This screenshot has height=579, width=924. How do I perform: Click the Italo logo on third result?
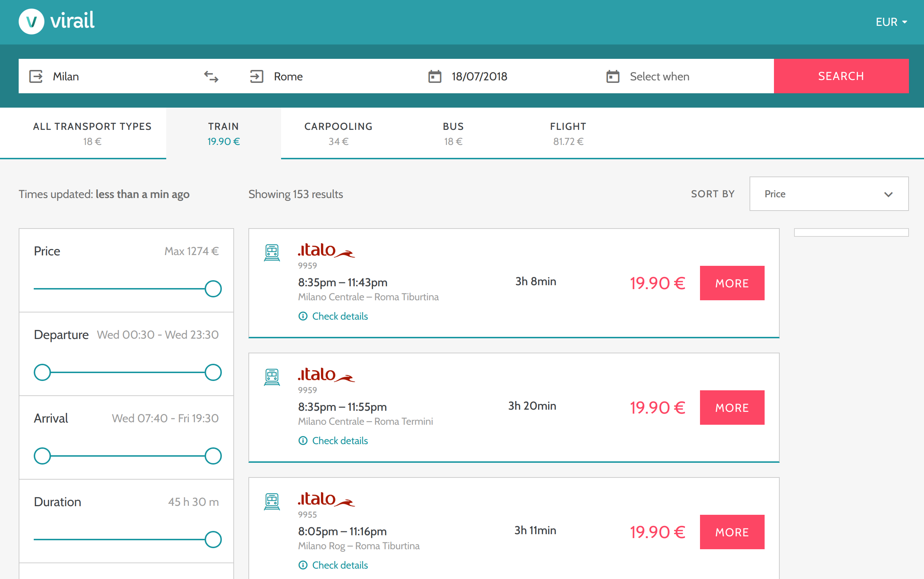(326, 499)
